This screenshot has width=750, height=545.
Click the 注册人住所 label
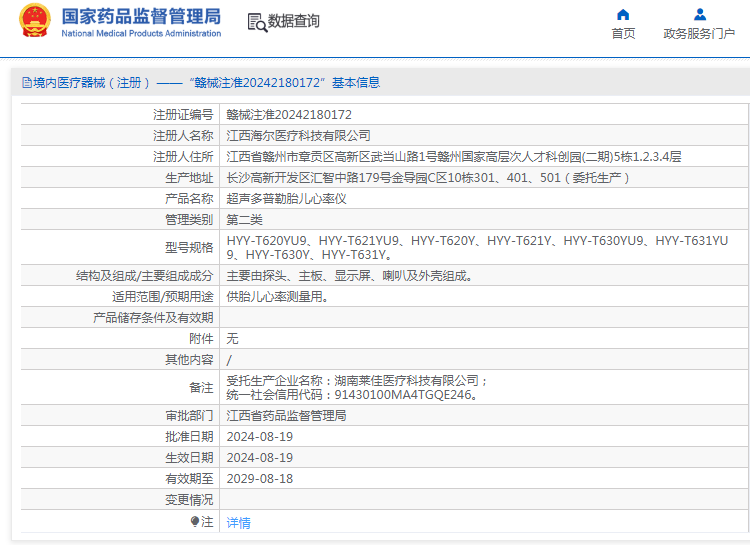(183, 157)
